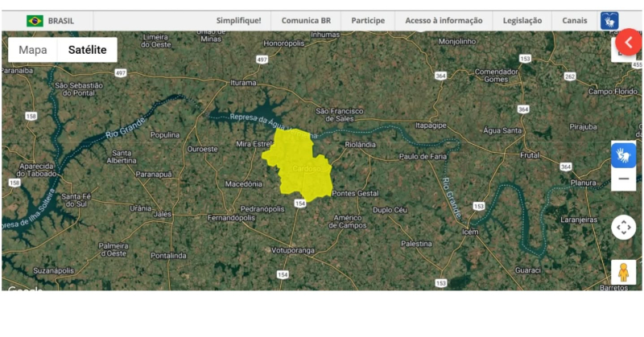Zoom out the map with minus button
The width and height of the screenshot is (644, 337).
623,179
